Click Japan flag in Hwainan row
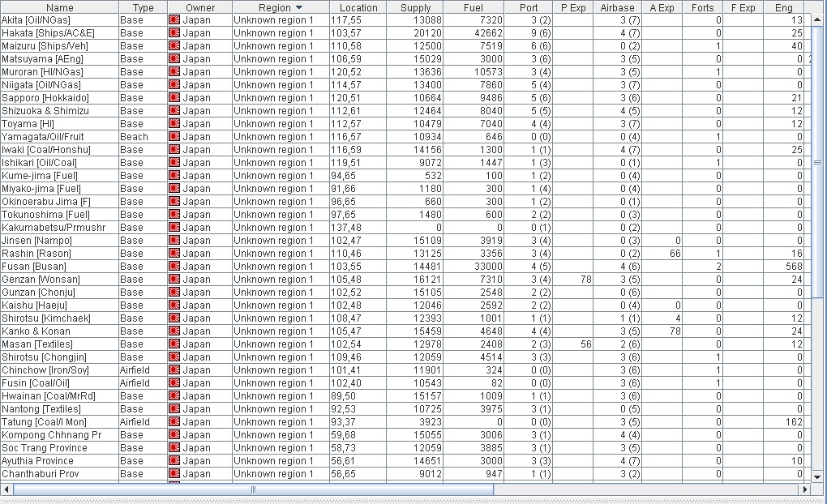The width and height of the screenshot is (827, 504). [x=174, y=396]
